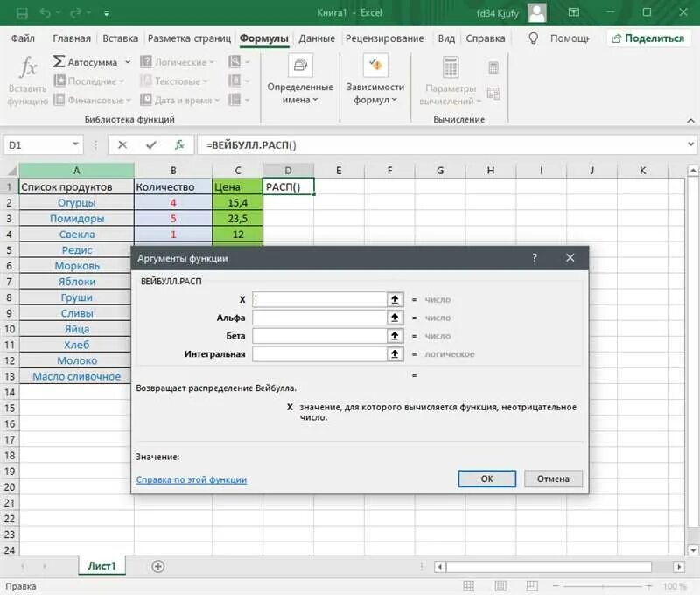This screenshot has width=700, height=595.
Task: Select the cell with price 23,5
Action: coord(237,218)
